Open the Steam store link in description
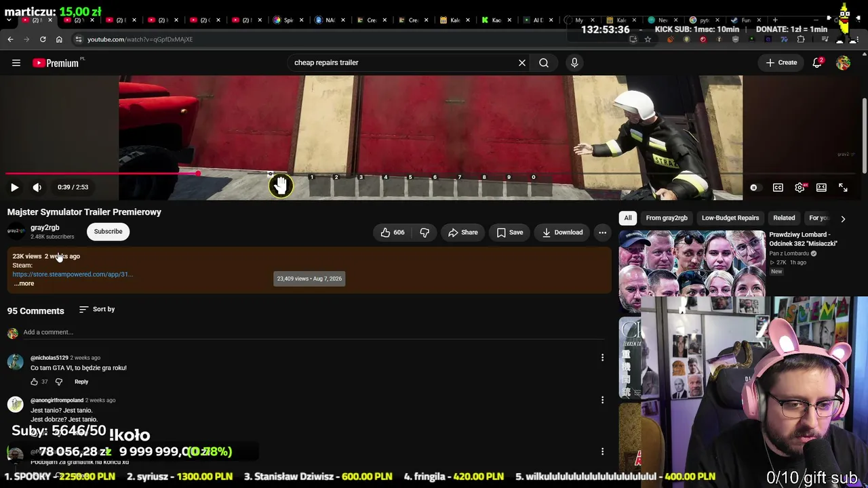This screenshot has width=868, height=488. [73, 274]
